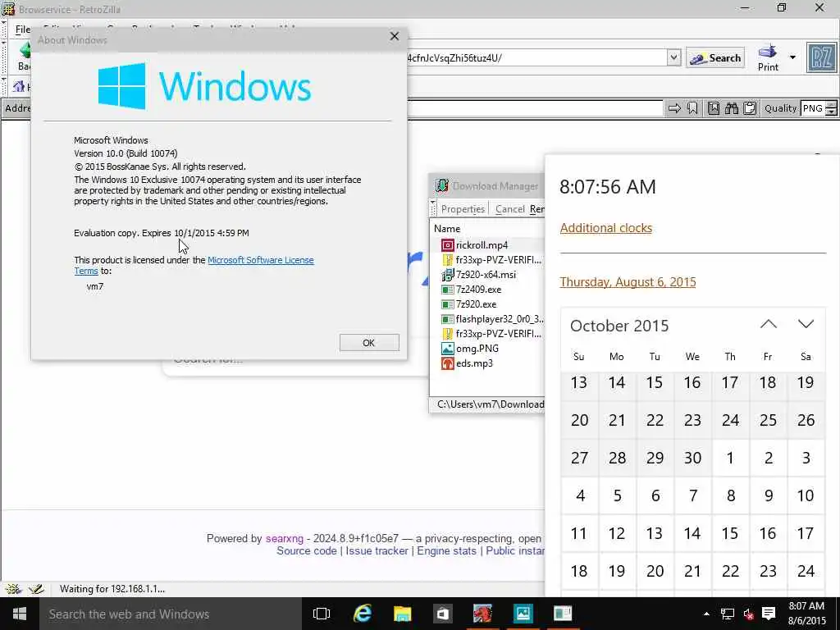
Task: Click the Thursday, August 6, 2015 link
Action: (628, 282)
